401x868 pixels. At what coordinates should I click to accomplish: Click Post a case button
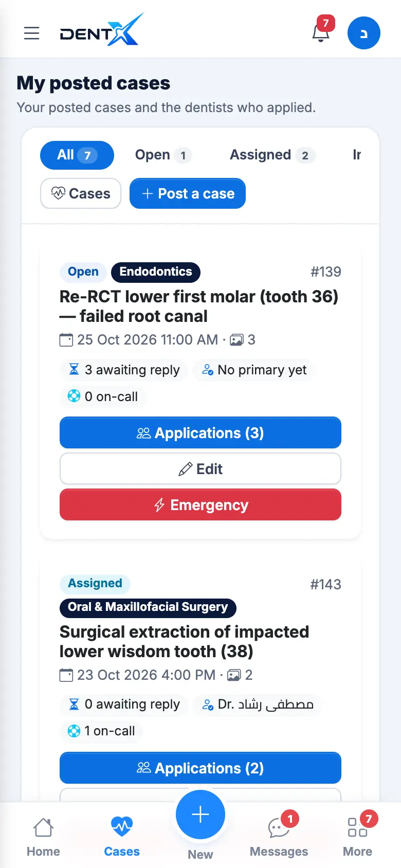click(x=188, y=193)
